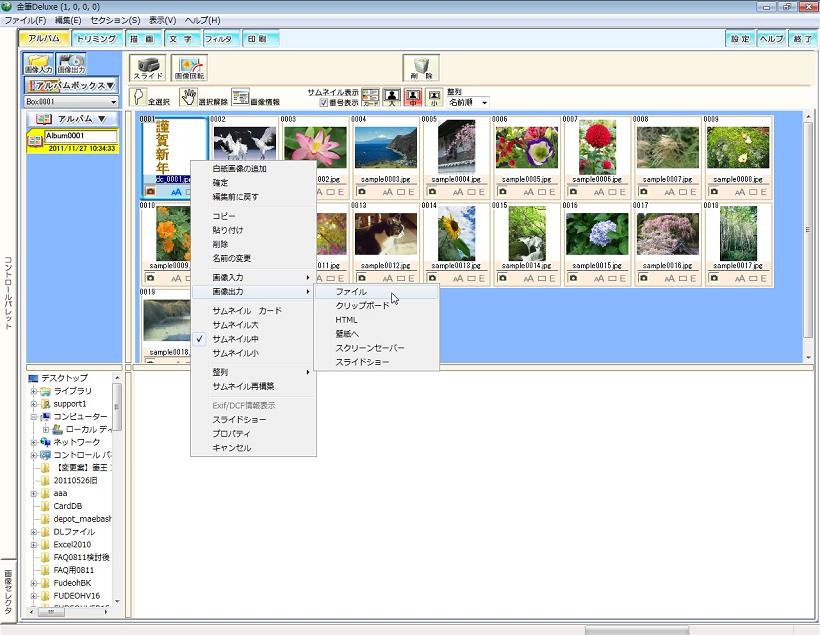Image resolution: width=820 pixels, height=635 pixels.
Task: Toggle the 番号表示 checkbox
Action: [x=323, y=102]
